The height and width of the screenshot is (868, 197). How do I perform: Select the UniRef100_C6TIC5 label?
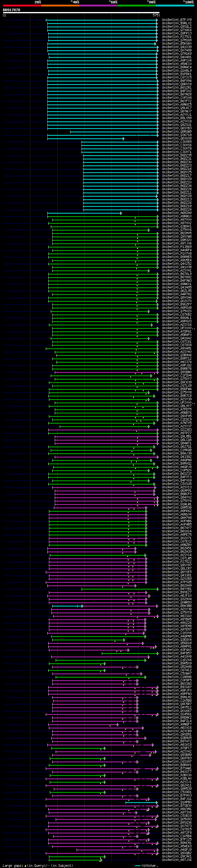[x=177, y=77]
